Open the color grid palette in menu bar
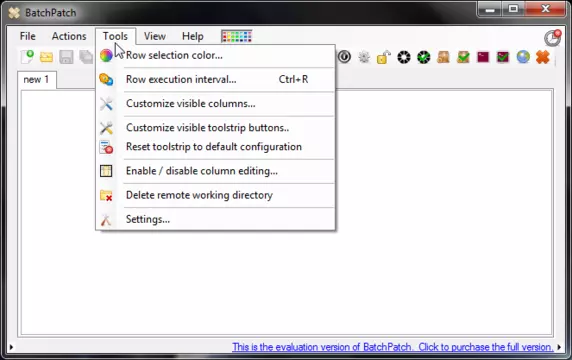Screen dimensions: 572x360 (x=237, y=36)
